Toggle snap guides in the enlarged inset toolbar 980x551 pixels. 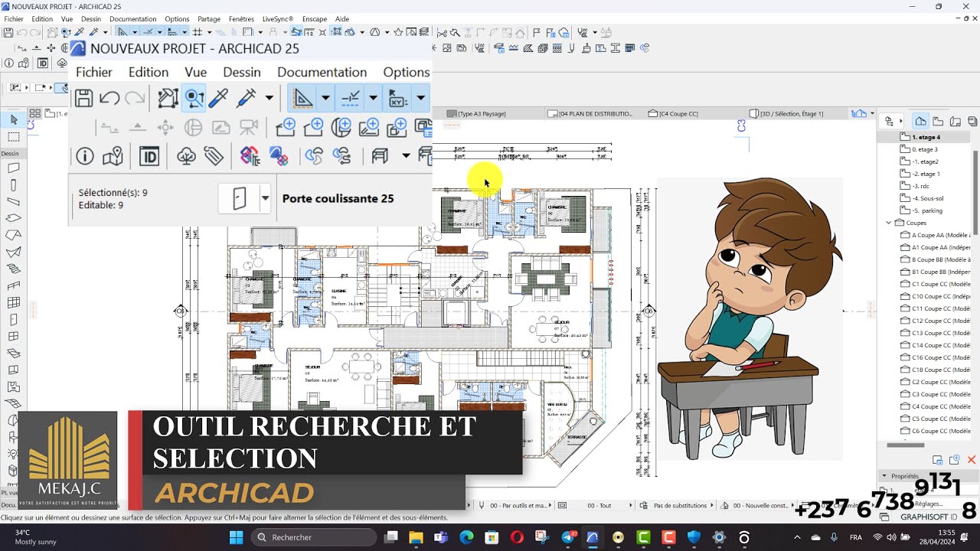coord(351,98)
